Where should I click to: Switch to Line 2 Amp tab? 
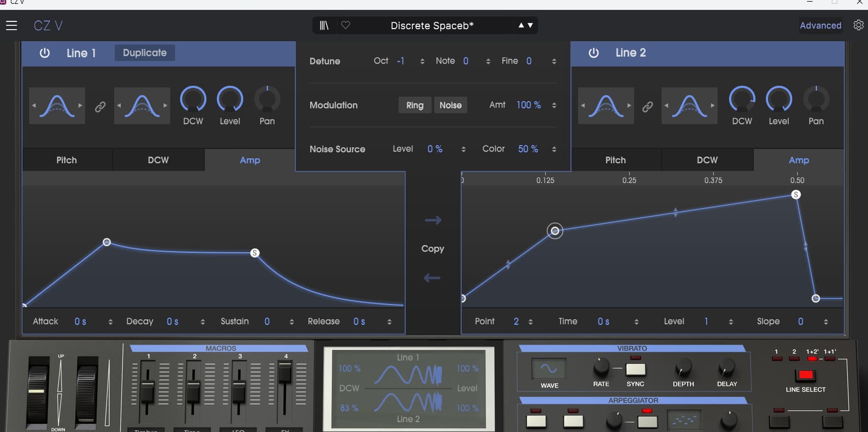click(799, 160)
